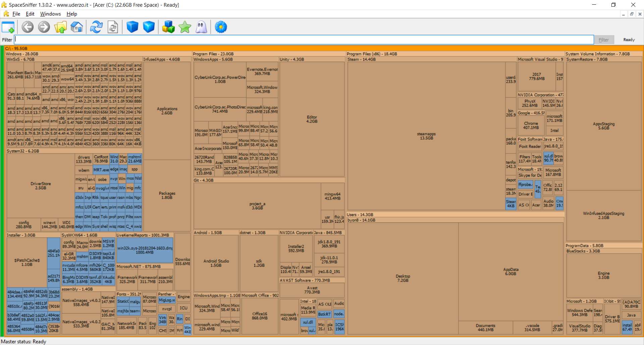The width and height of the screenshot is (644, 345).
Task: Select the win32k.sys dump file block
Action: click(x=145, y=250)
